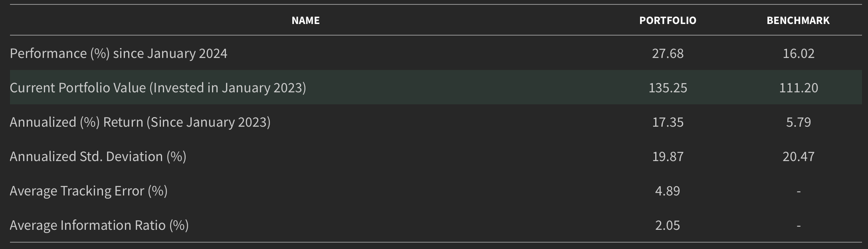Click the PORTFOLIO column header
Viewport: 868px width, 249px height.
[x=668, y=20]
